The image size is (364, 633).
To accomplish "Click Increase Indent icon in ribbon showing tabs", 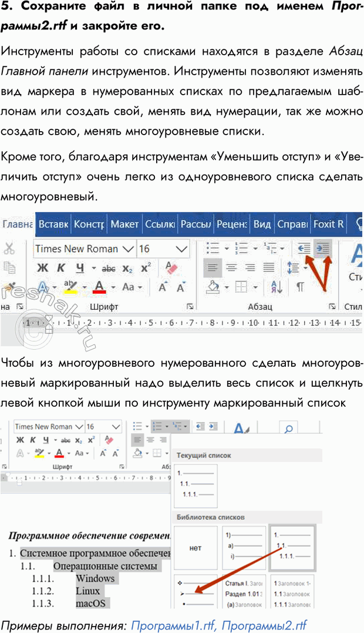I will point(323,249).
